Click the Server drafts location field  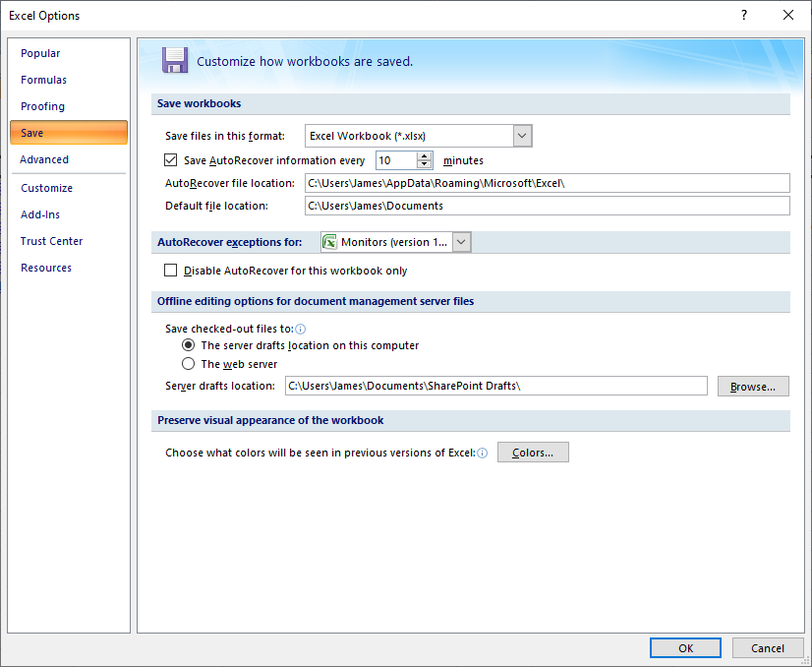496,386
